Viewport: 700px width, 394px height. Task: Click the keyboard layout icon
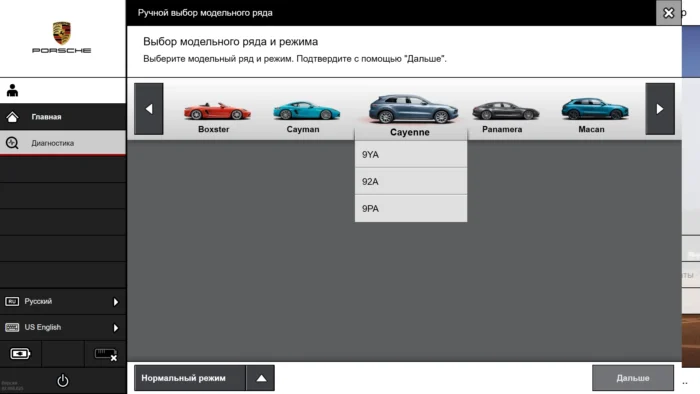12,328
